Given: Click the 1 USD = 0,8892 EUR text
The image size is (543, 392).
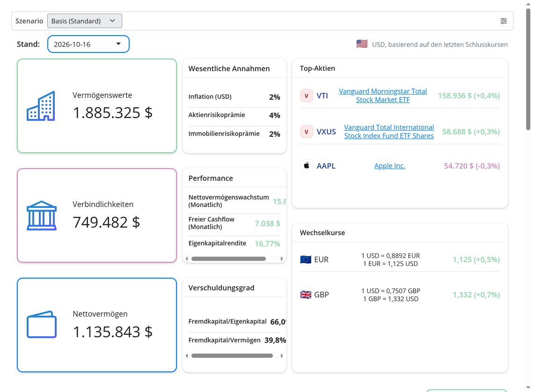Looking at the screenshot, I should click(390, 256).
